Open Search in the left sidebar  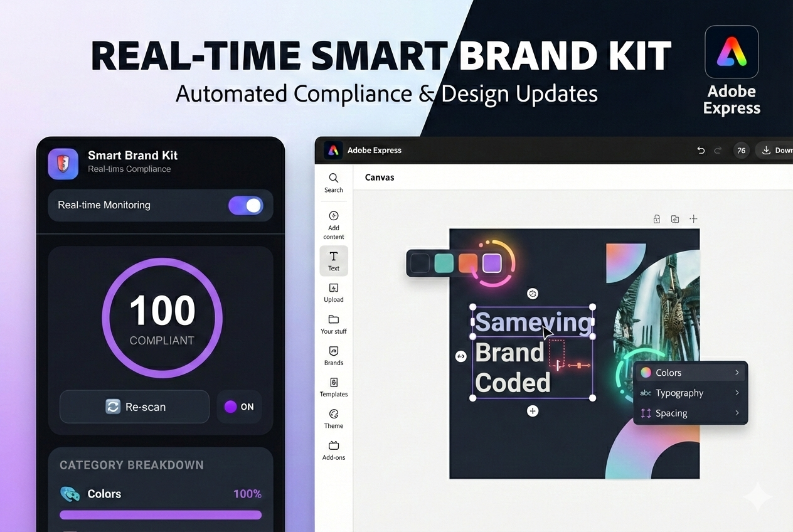[x=334, y=183]
